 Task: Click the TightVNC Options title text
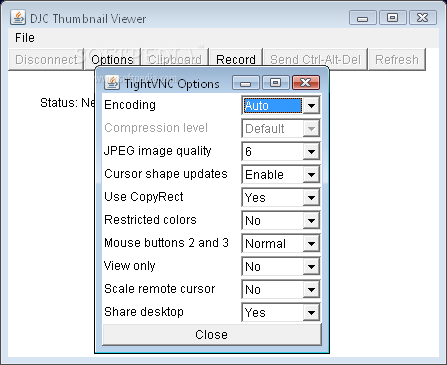point(172,84)
